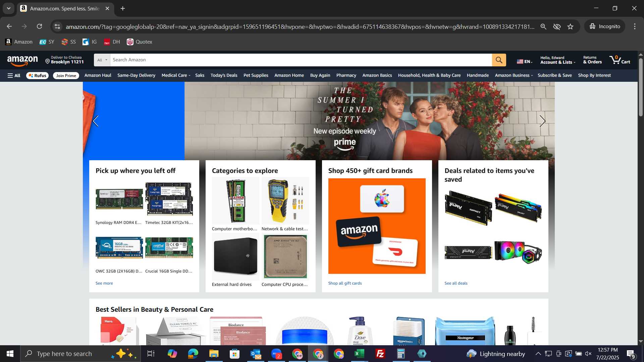Open the Incognito indicator button
This screenshot has width=644, height=362.
click(605, 26)
